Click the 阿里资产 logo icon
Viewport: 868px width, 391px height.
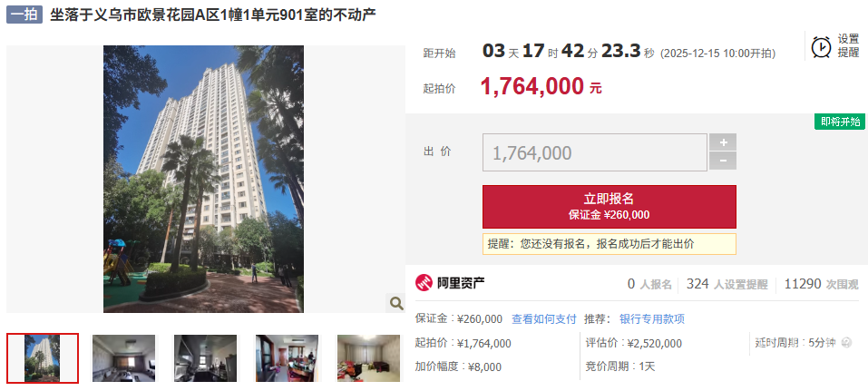pyautogui.click(x=424, y=282)
